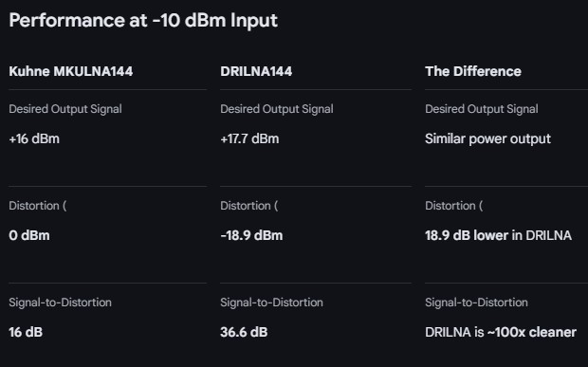Click Desired Output Signal label under The Difference

click(x=482, y=109)
